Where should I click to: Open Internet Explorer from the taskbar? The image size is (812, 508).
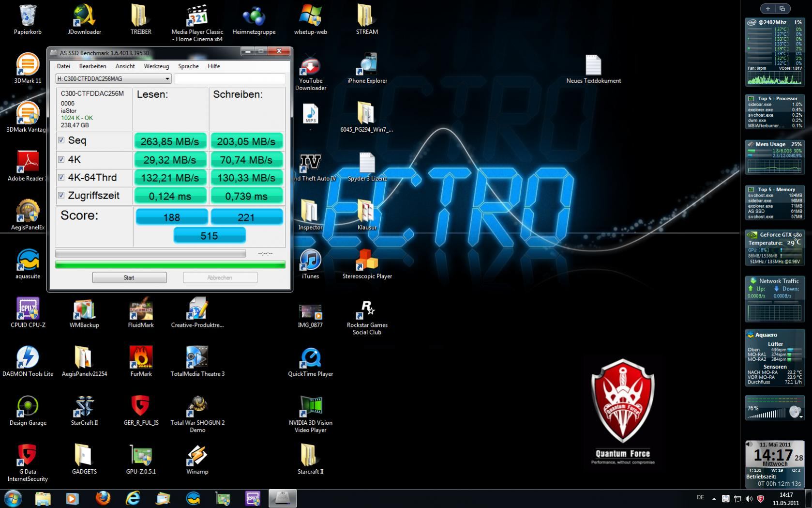pos(133,498)
